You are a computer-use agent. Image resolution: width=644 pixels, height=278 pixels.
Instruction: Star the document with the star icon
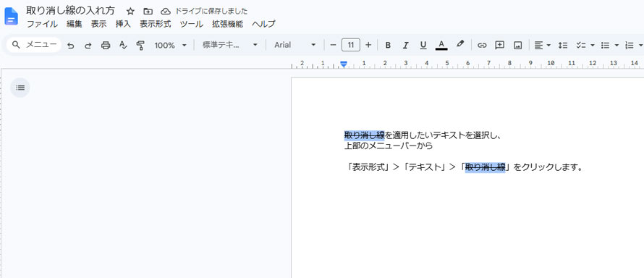(130, 11)
